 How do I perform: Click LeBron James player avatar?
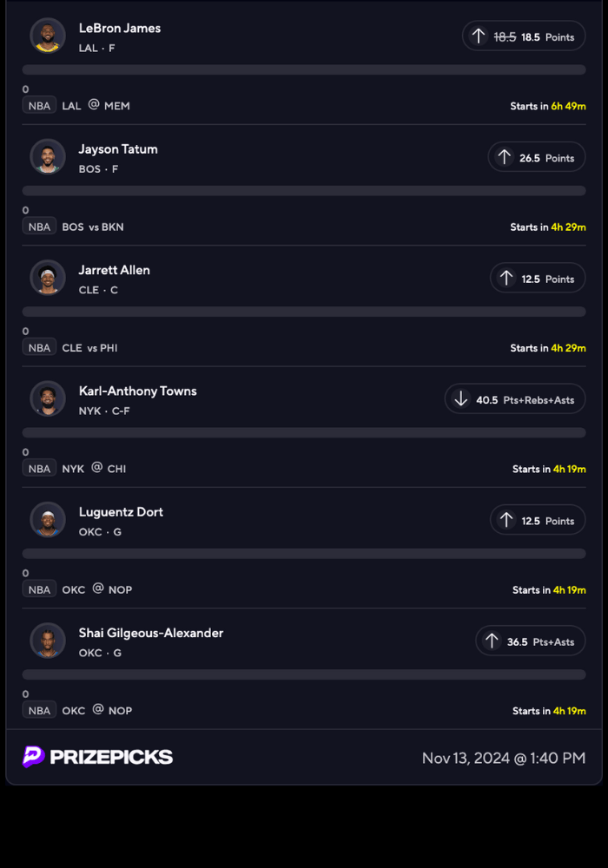point(48,36)
